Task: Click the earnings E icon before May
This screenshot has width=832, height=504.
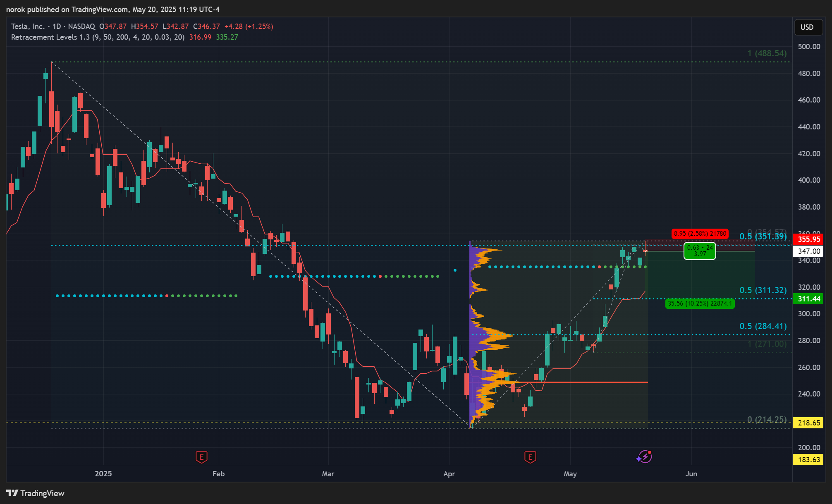Action: [x=530, y=457]
